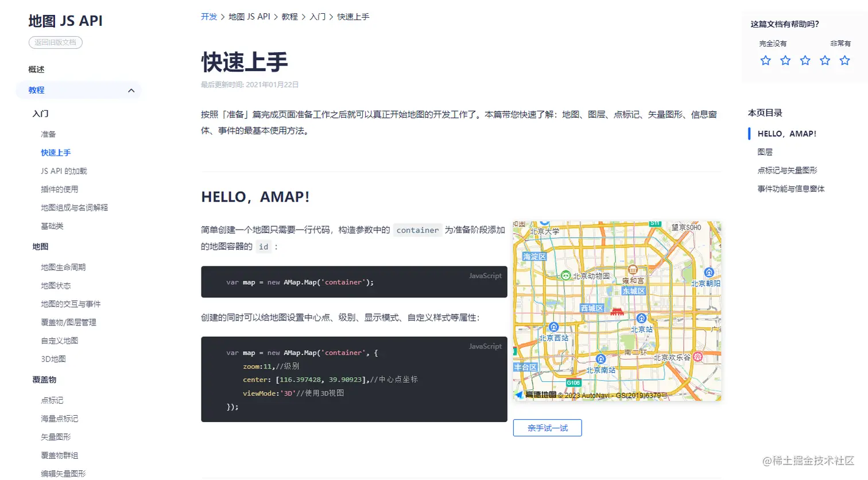Click the first rating star
This screenshot has width=868, height=480.
[x=765, y=60]
